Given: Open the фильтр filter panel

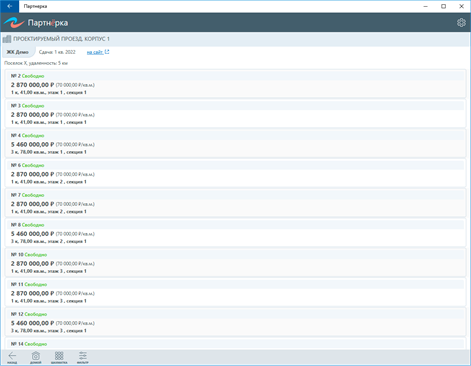Looking at the screenshot, I should (83, 357).
